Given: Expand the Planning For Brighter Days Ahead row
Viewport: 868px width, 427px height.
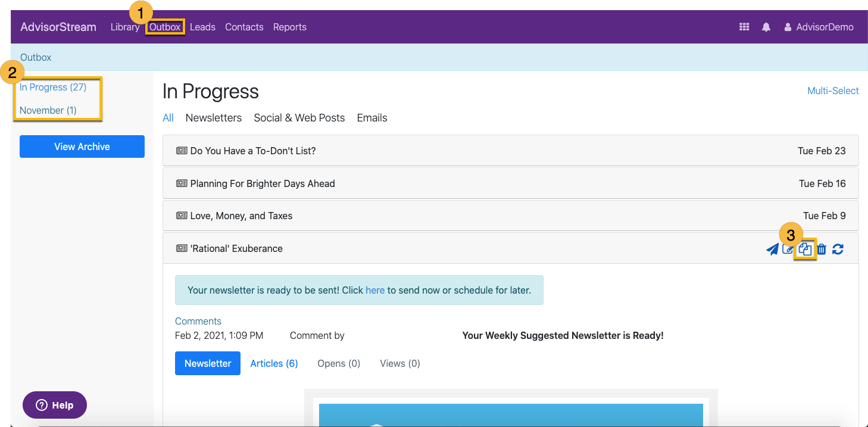Looking at the screenshot, I should coord(510,183).
